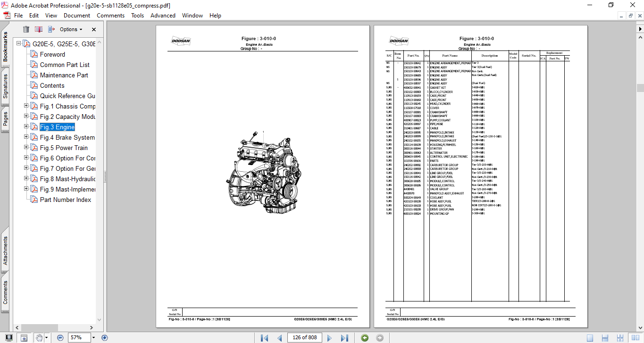Open the Part Number Index bookmark

65,200
